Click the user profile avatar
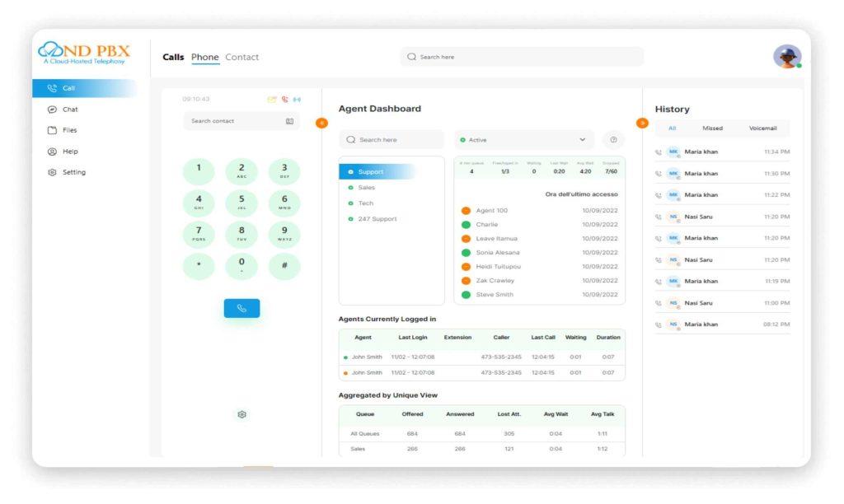 click(786, 57)
